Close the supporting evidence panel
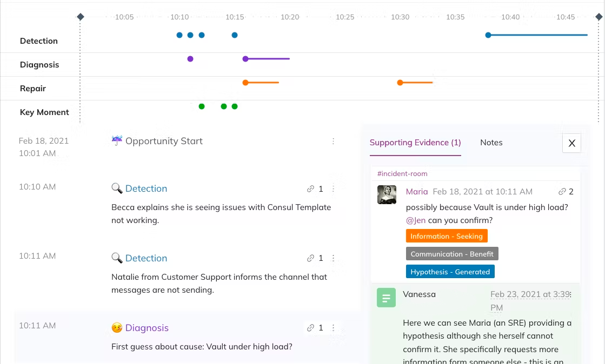605x364 pixels. [572, 143]
